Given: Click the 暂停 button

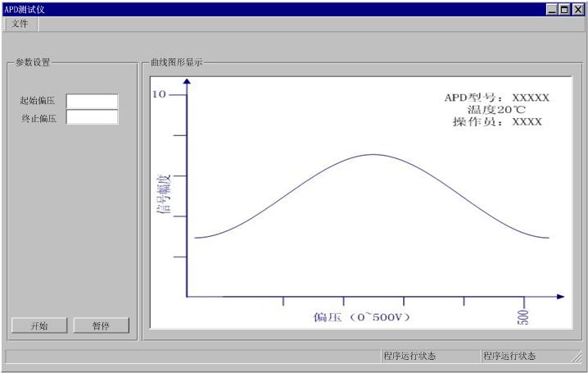Looking at the screenshot, I should pos(102,325).
